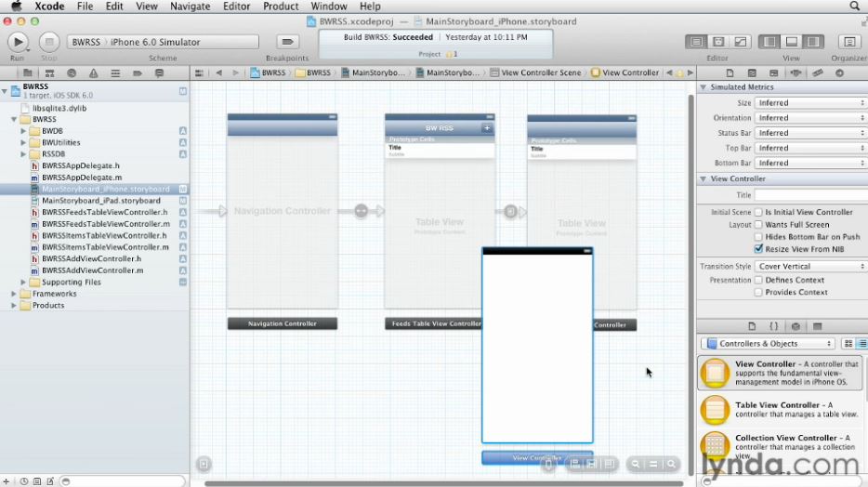
Task: Open the Organizer window
Action: pos(849,42)
